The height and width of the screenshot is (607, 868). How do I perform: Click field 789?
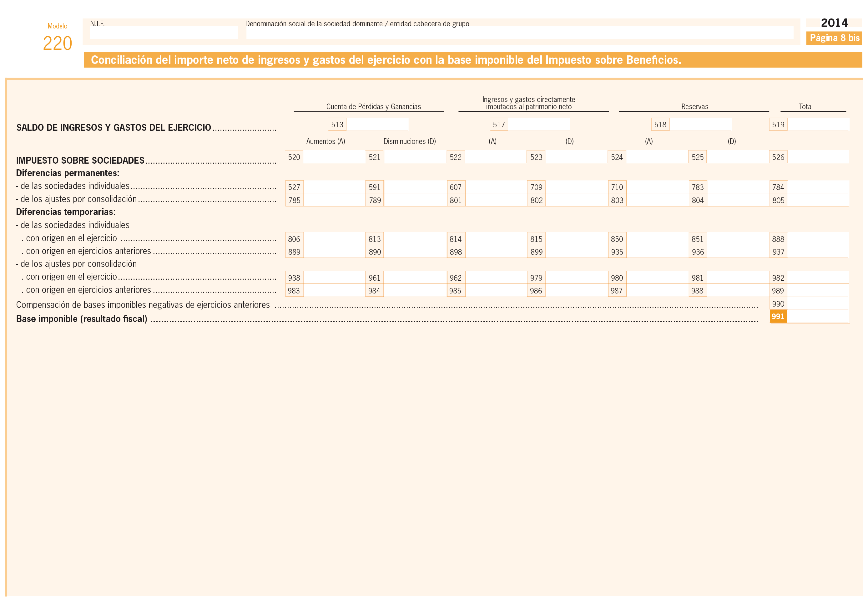click(x=415, y=200)
